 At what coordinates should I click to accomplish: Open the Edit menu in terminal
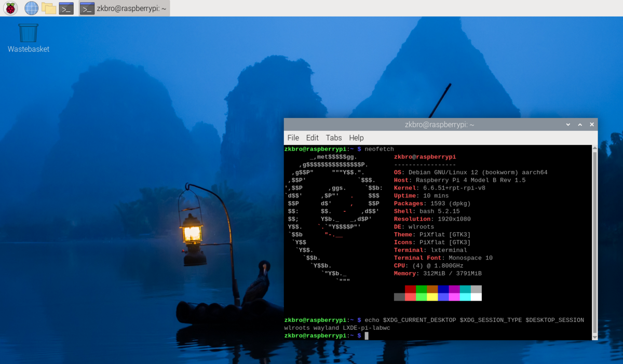click(x=312, y=138)
